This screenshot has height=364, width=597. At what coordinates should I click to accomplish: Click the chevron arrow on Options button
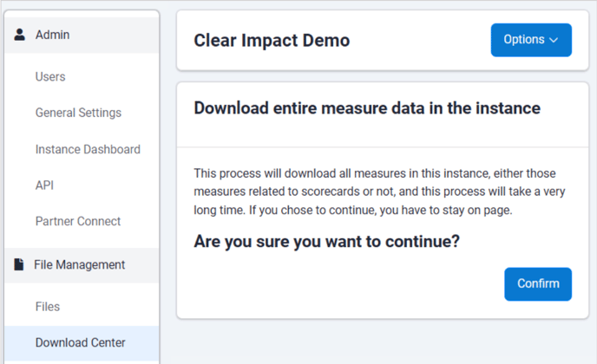(x=554, y=40)
